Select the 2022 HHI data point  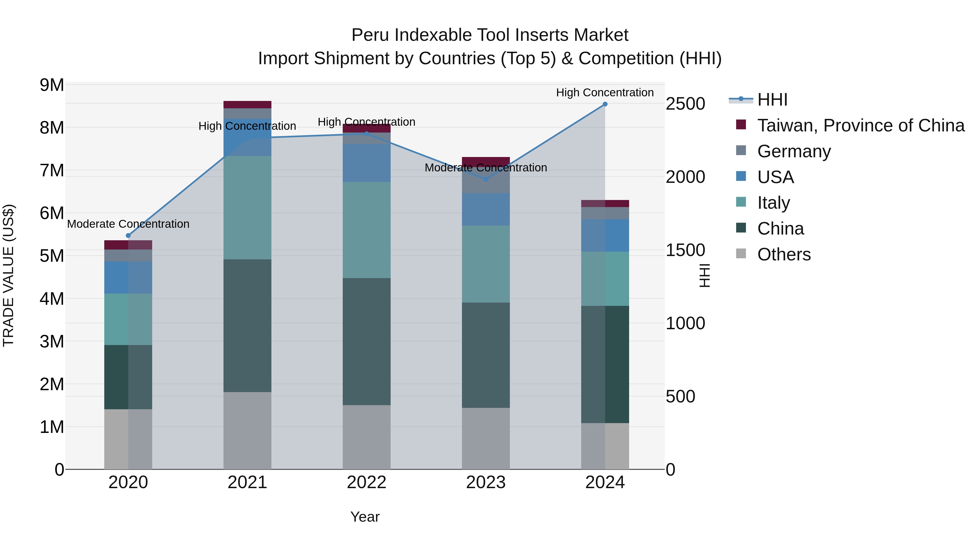tap(367, 134)
